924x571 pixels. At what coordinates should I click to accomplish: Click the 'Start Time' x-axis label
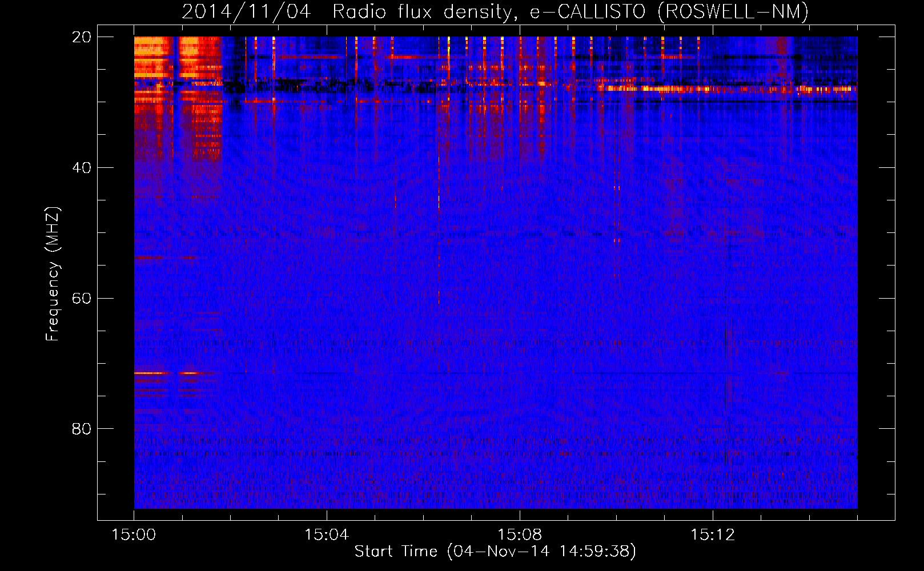tap(495, 551)
